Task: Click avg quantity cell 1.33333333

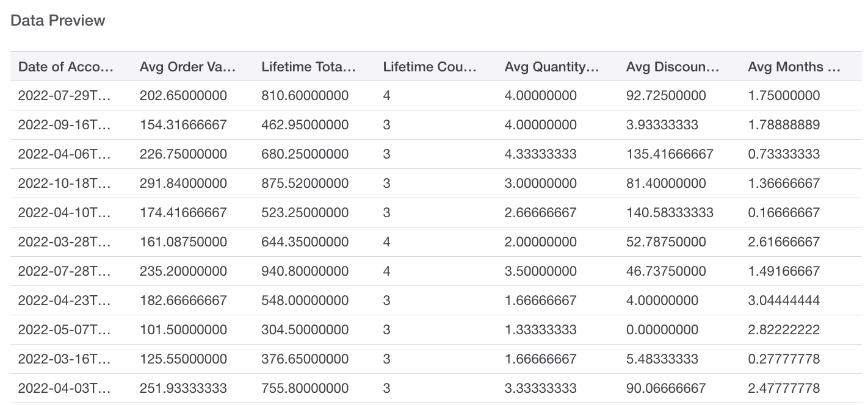Action: pos(541,330)
